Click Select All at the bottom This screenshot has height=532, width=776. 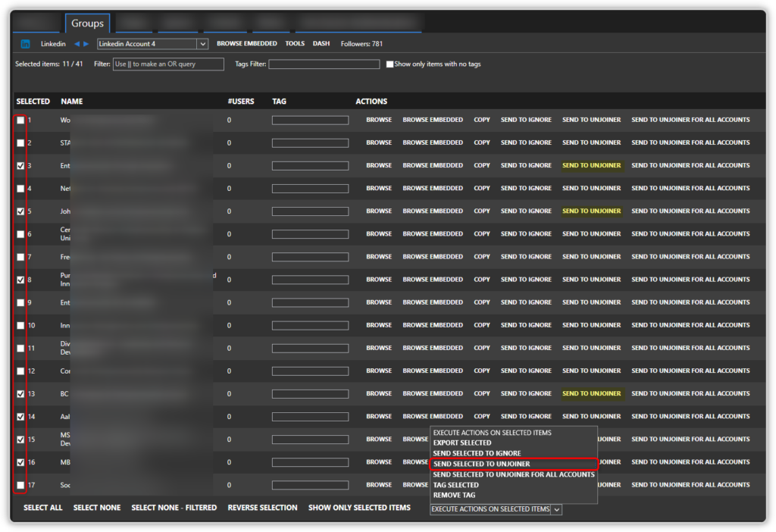point(43,508)
